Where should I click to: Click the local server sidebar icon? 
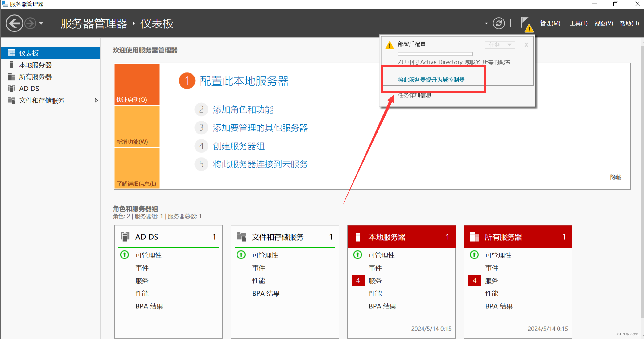pyautogui.click(x=12, y=65)
